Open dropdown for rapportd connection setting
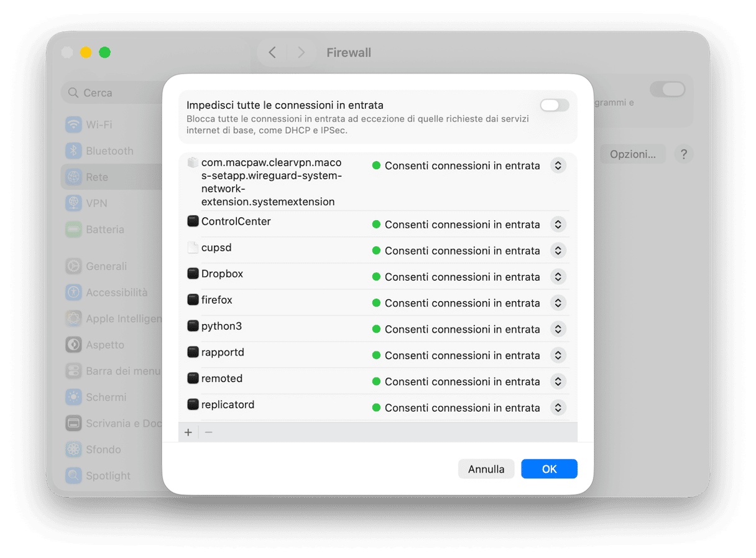756x558 pixels. click(558, 355)
